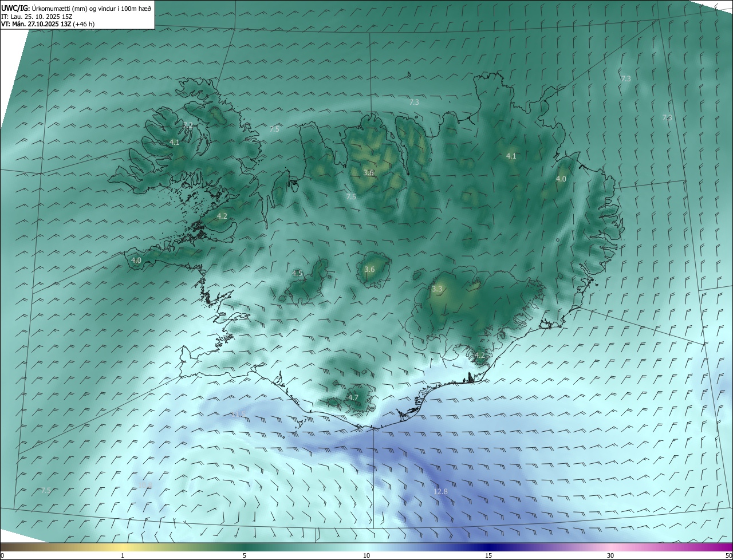Click the '7.2' value label on the map
Screen dimensions: 733x560
(188, 125)
